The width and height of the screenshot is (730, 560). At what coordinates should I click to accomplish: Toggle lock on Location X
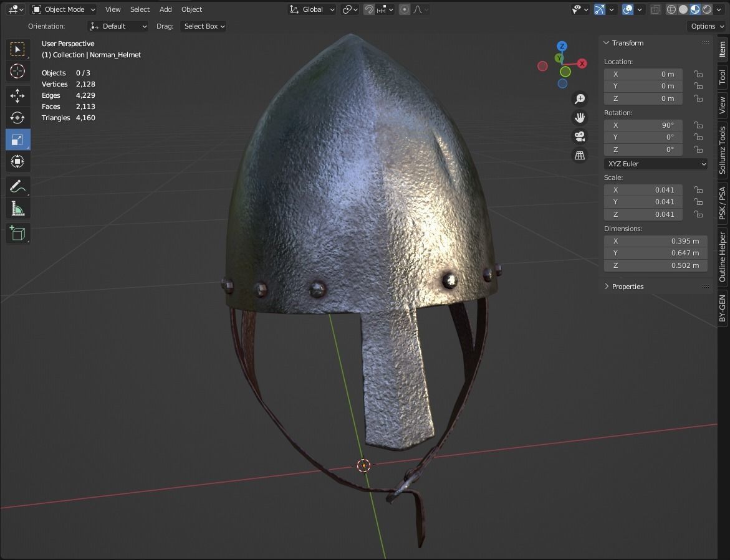pos(698,74)
